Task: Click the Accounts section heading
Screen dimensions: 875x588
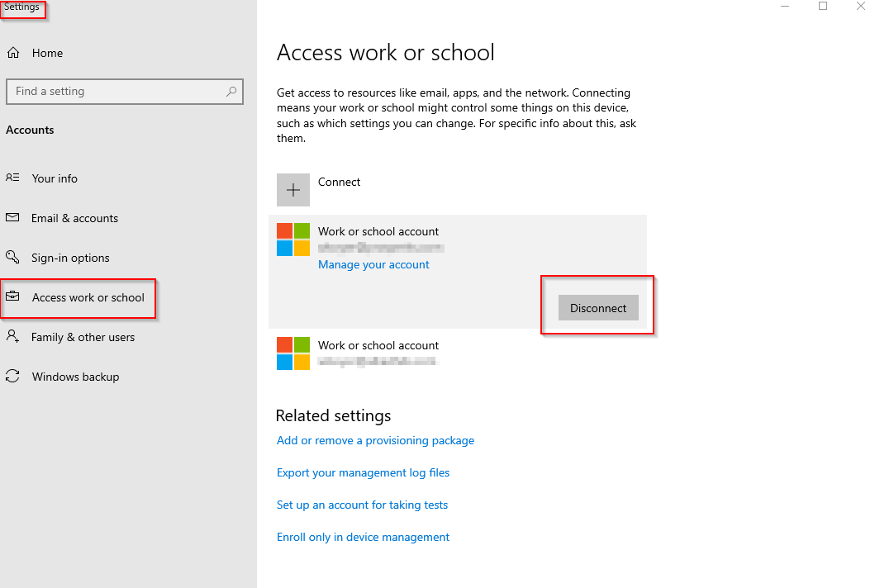Action: [30, 130]
